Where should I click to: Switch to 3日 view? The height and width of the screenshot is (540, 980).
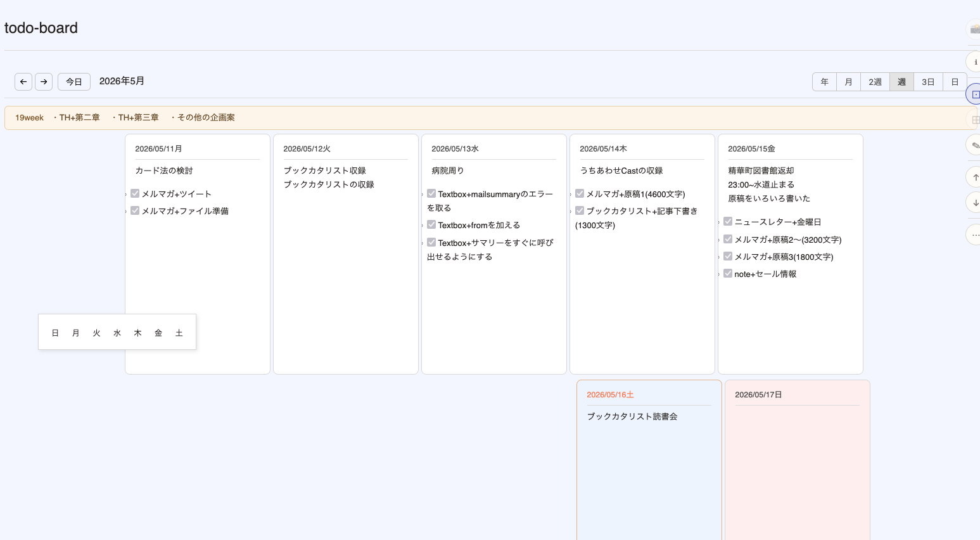[x=928, y=82]
